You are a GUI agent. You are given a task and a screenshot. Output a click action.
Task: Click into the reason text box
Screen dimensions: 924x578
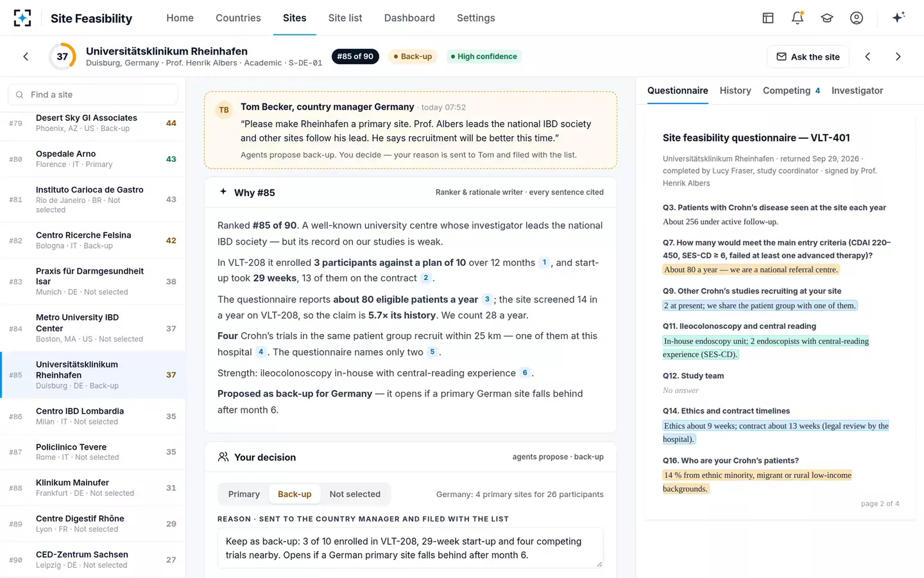[411, 548]
